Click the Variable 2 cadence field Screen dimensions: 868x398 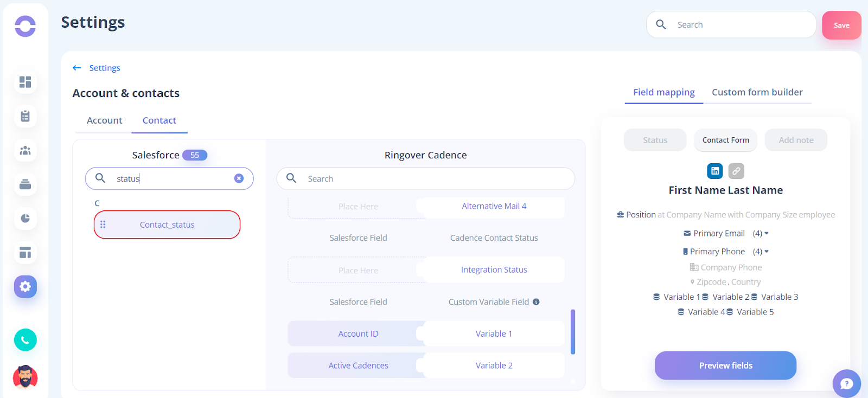(x=494, y=365)
